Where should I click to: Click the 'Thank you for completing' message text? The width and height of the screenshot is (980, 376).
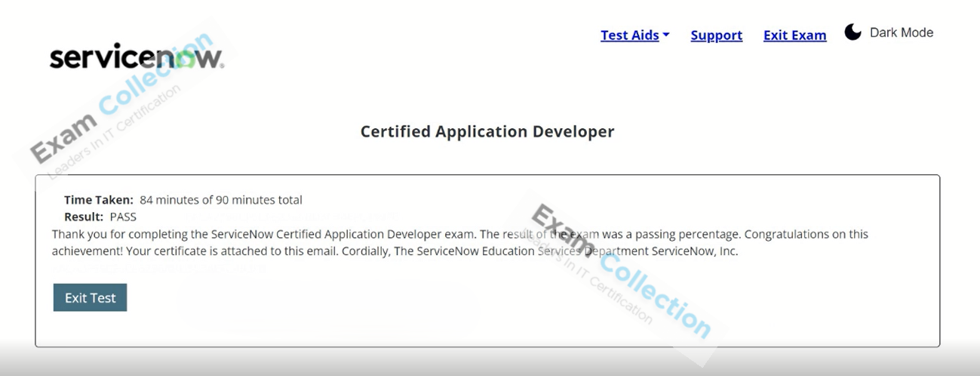[460, 242]
